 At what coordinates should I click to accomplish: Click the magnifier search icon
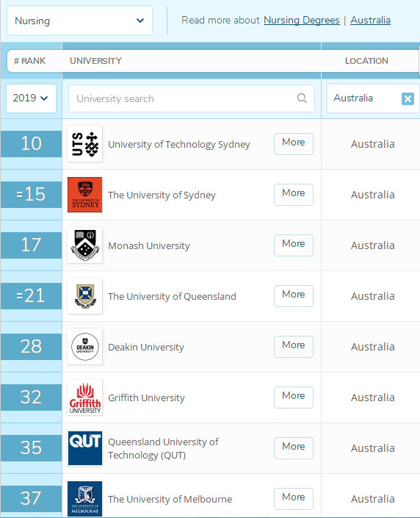(302, 98)
